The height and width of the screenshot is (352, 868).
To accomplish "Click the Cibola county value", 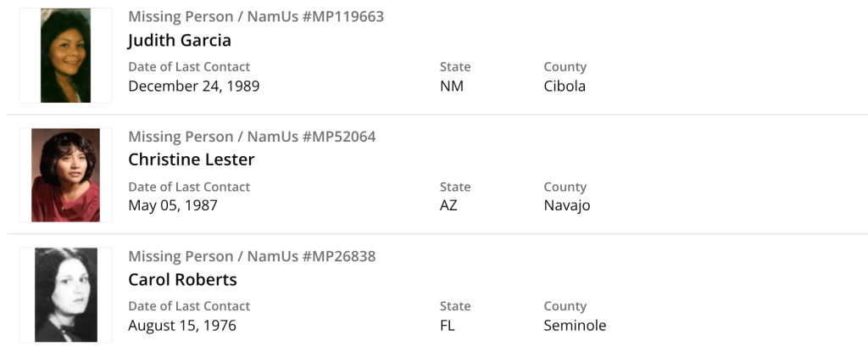I will (x=565, y=86).
